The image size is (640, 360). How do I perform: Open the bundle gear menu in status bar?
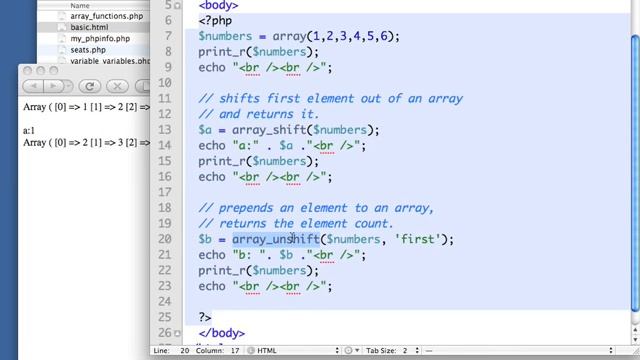click(351, 351)
